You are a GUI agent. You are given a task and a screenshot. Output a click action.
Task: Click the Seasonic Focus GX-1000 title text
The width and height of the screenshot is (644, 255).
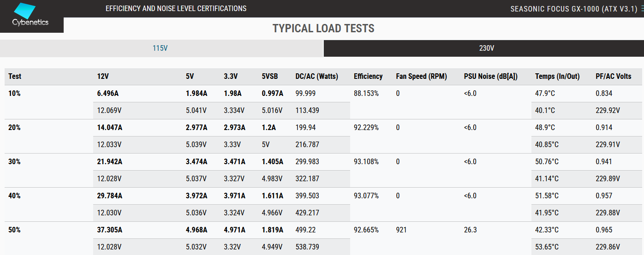(574, 9)
